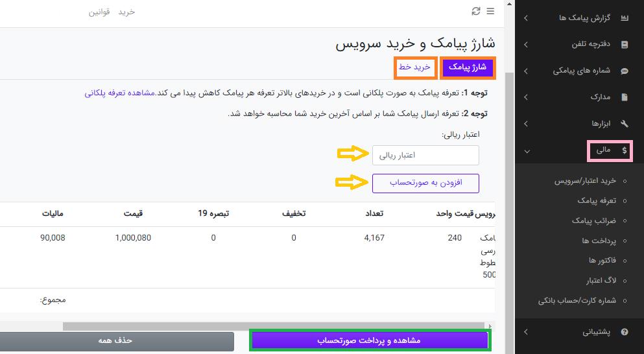Click the refresh icon in top bar

[x=475, y=12]
